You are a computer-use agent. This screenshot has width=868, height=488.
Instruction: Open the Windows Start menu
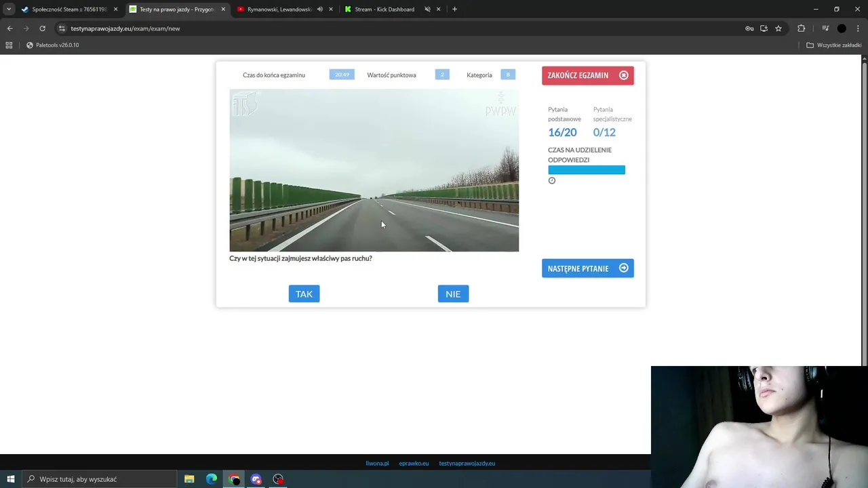click(x=11, y=479)
